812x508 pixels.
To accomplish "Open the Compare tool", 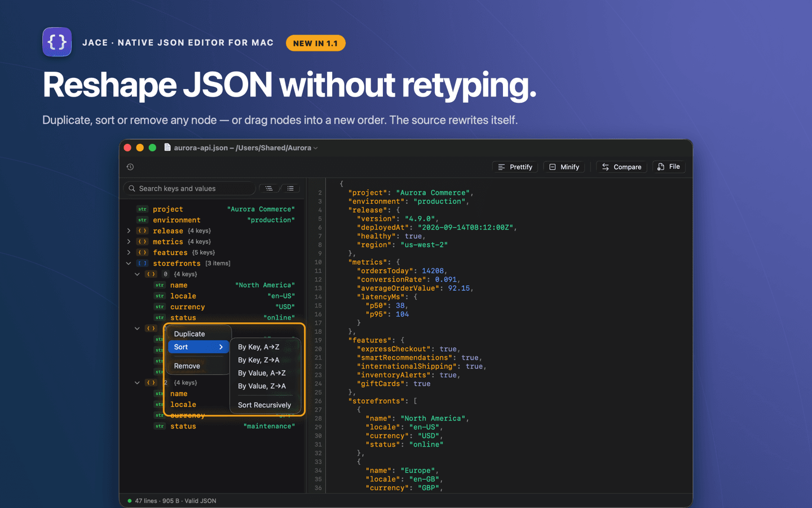I will click(622, 167).
